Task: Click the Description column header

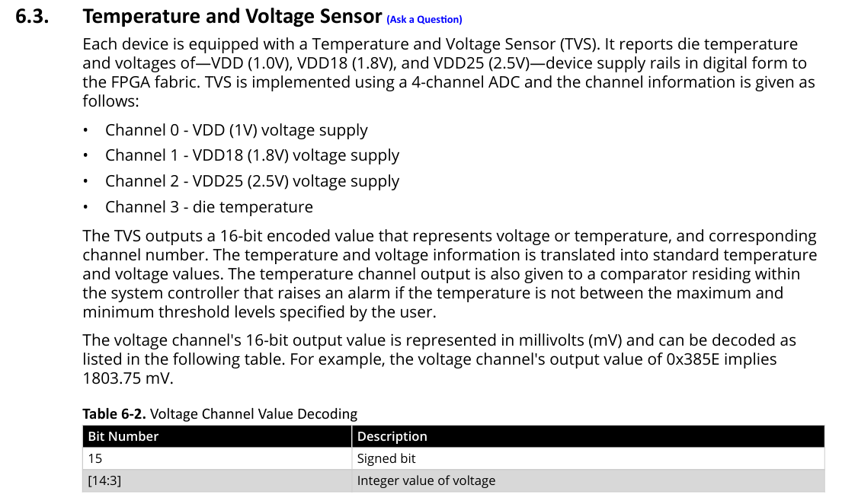Action: [x=588, y=436]
